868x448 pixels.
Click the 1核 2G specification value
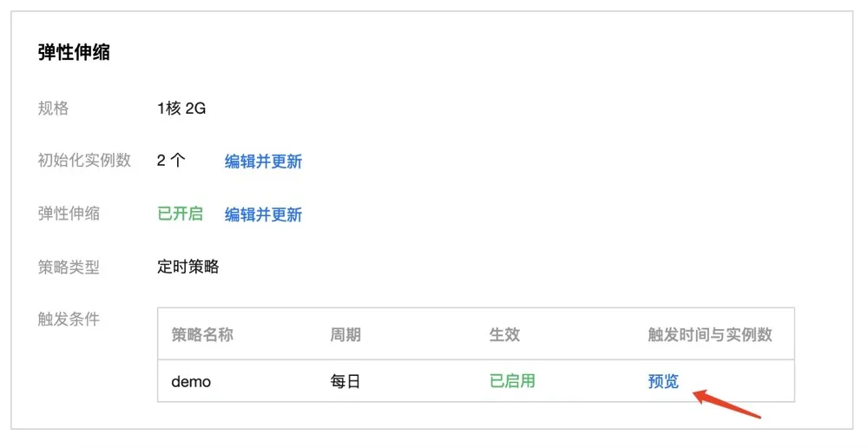pos(181,108)
